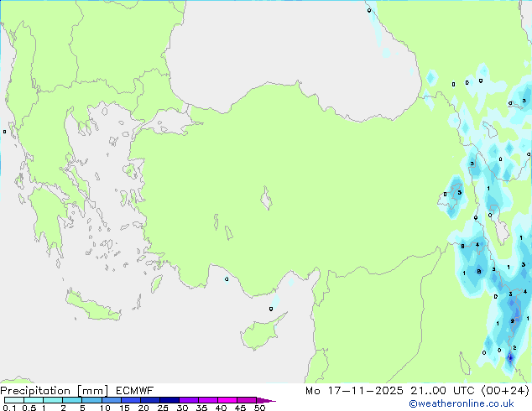Click the legend value "25"
Screen dimensions: 532x411
[163, 408]
